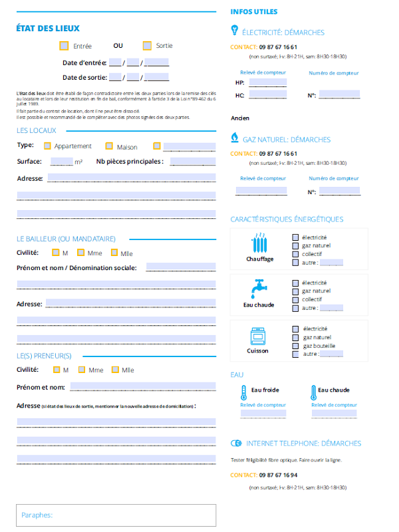The width and height of the screenshot is (399, 532).
Task: Click the INFOS UTILES heading
Action: pyautogui.click(x=254, y=12)
